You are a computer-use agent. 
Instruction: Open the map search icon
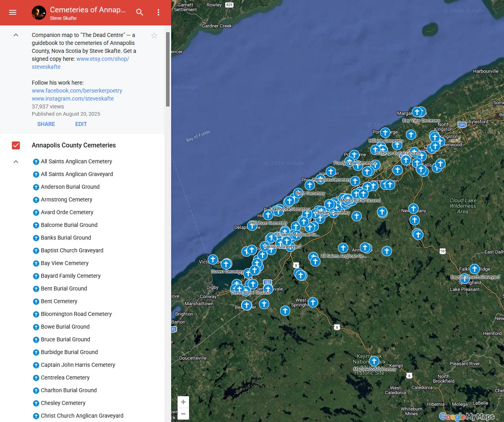point(139,12)
